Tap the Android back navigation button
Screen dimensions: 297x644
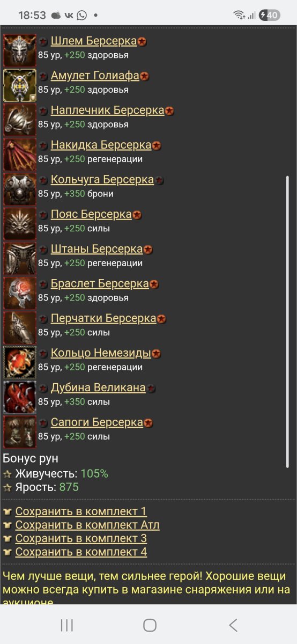tap(233, 625)
